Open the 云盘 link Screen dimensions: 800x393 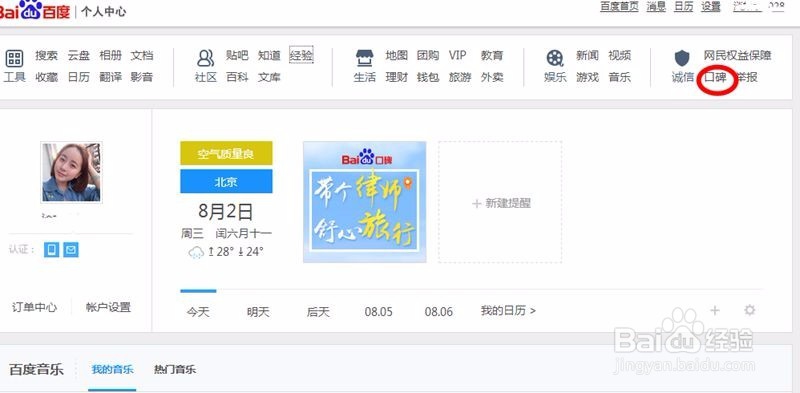point(79,56)
